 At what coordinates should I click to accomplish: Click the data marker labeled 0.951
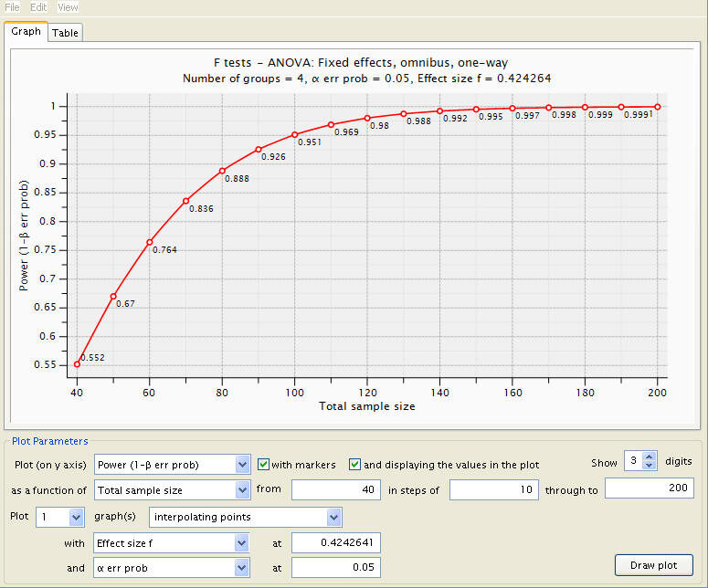[295, 134]
